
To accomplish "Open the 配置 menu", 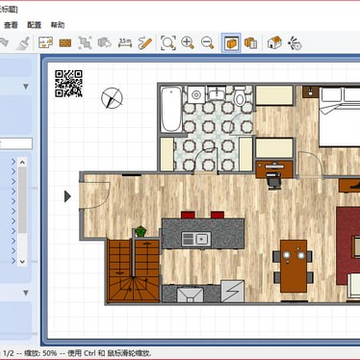I will pyautogui.click(x=34, y=25).
